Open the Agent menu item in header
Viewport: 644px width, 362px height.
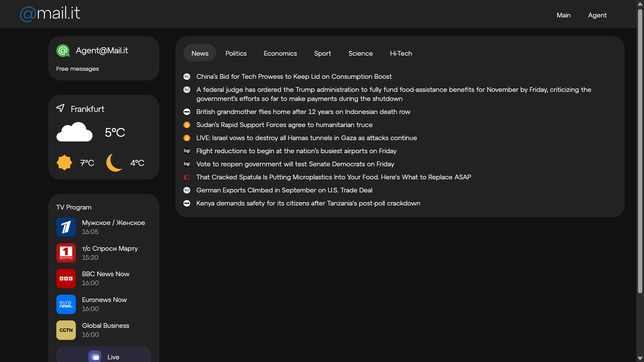597,15
